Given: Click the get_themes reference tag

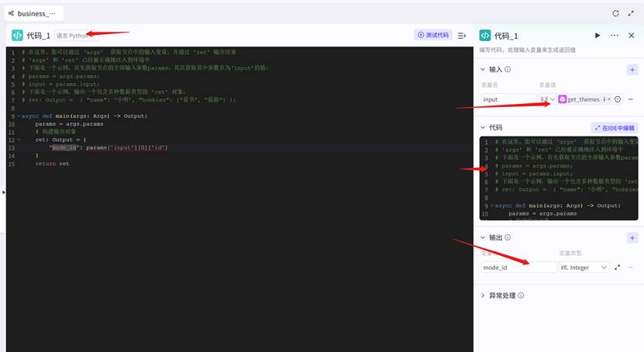Looking at the screenshot, I should click(x=585, y=99).
